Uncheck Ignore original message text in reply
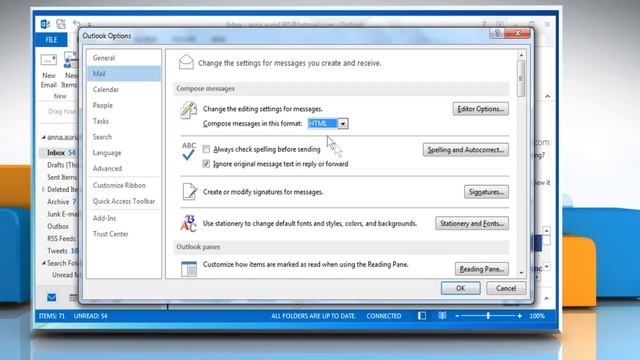Viewport: 640px width, 360px height. click(x=206, y=164)
